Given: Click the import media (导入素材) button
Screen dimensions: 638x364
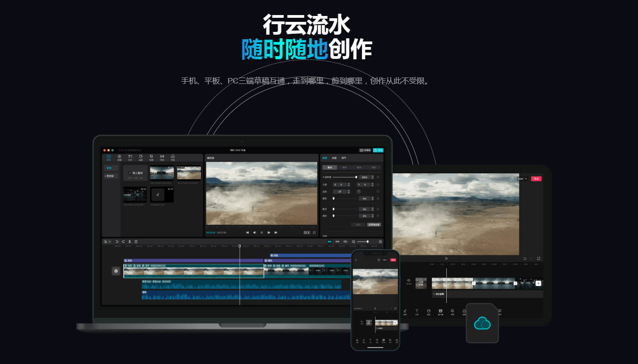Looking at the screenshot, I should pyautogui.click(x=136, y=173).
